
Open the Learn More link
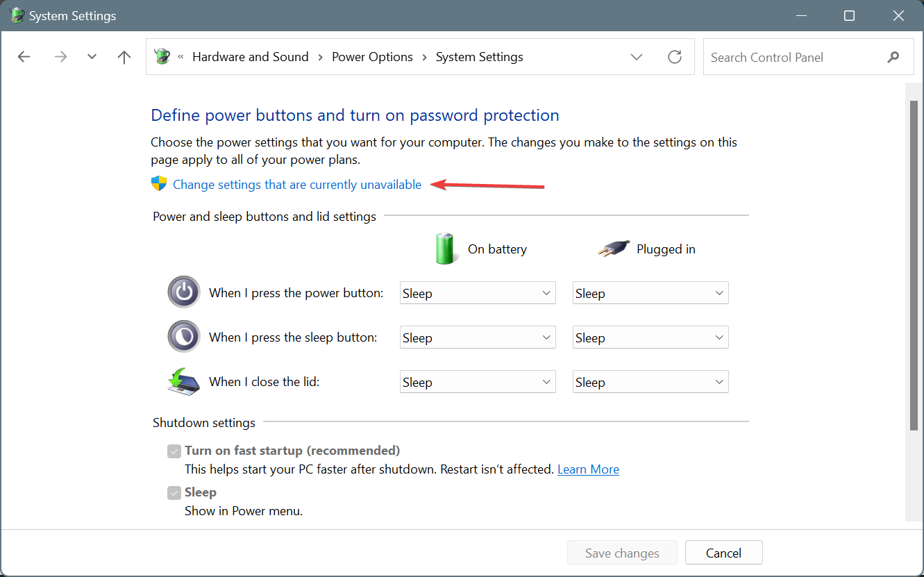coord(588,469)
